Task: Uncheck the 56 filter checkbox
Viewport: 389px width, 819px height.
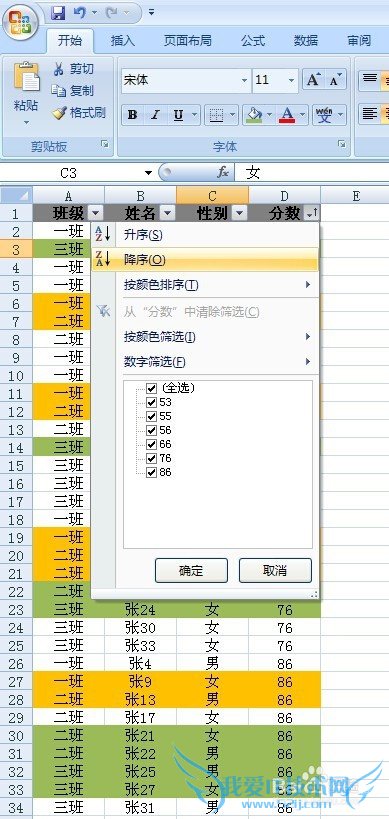Action: tap(151, 430)
